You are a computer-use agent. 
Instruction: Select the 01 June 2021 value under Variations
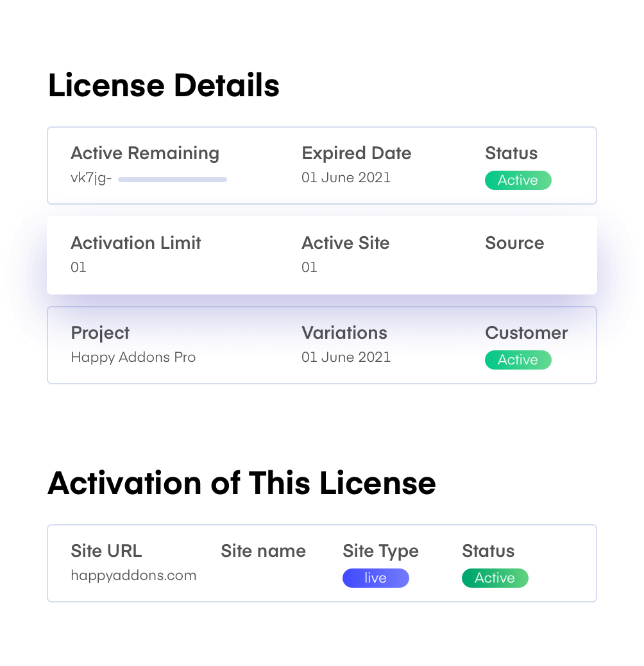(x=346, y=357)
